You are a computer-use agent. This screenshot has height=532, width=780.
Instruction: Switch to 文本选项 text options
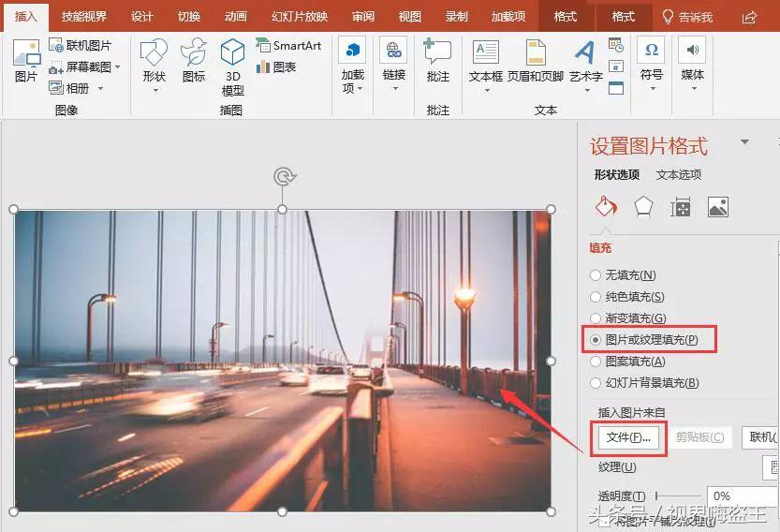coord(679,174)
